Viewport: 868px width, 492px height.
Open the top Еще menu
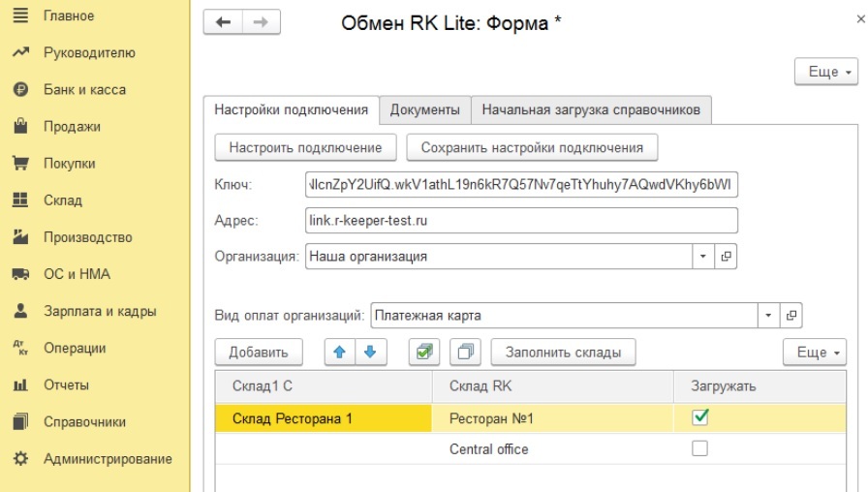click(826, 72)
